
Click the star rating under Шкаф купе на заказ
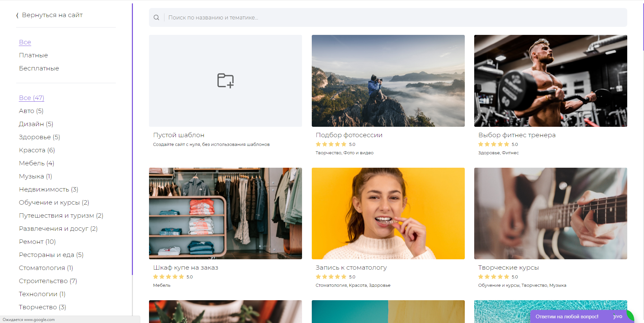pos(168,277)
